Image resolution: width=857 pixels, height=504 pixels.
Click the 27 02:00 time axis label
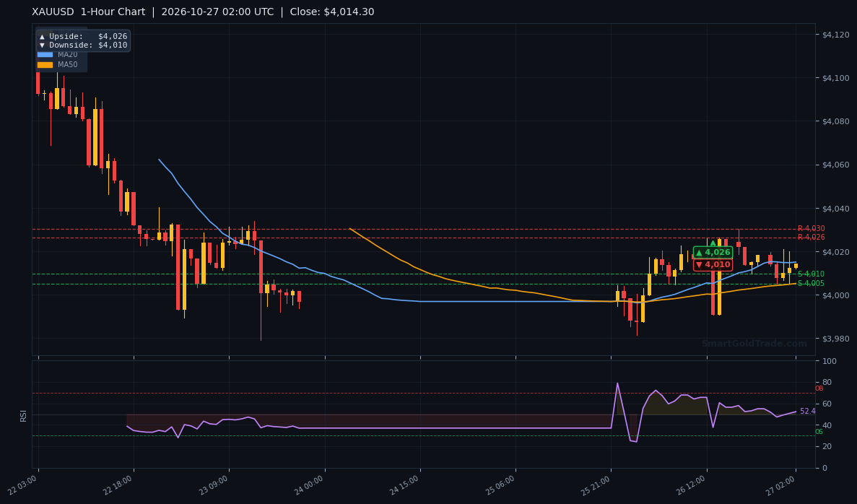point(780,485)
